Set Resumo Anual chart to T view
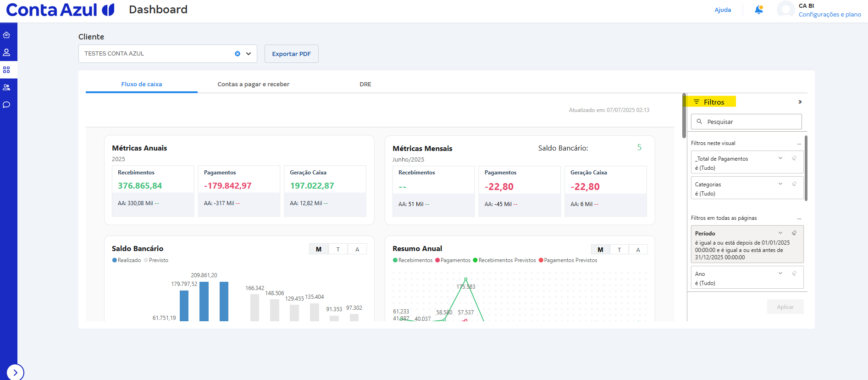Screen dimensions: 868x380 tap(619, 250)
